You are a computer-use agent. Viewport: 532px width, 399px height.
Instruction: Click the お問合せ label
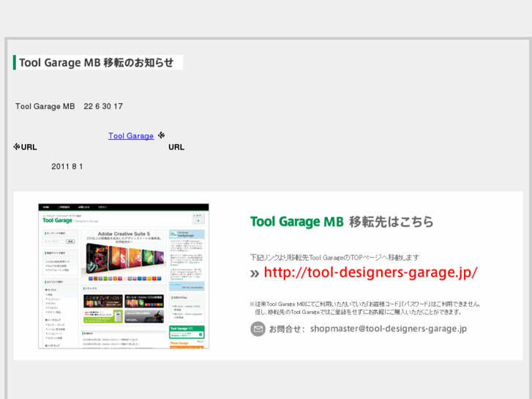(287, 329)
